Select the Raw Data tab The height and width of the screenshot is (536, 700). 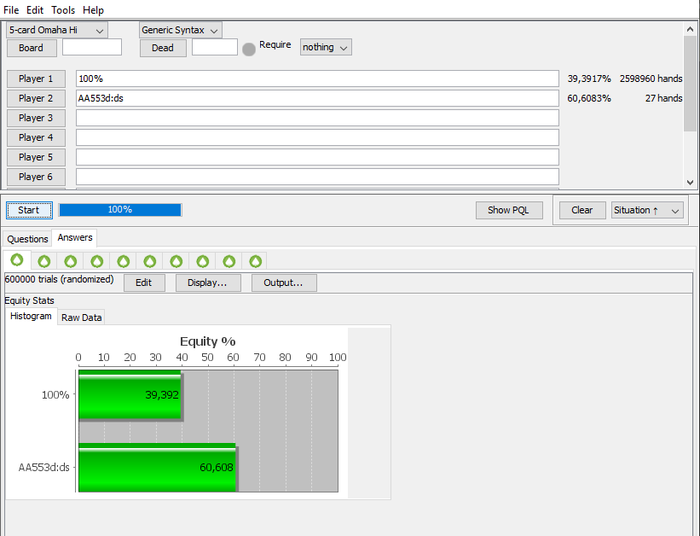pyautogui.click(x=81, y=317)
